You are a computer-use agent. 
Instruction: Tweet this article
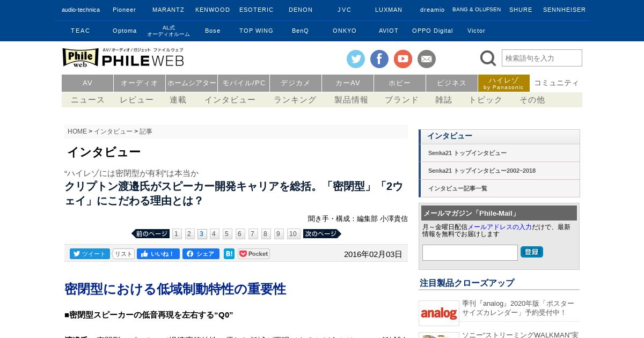coord(90,254)
